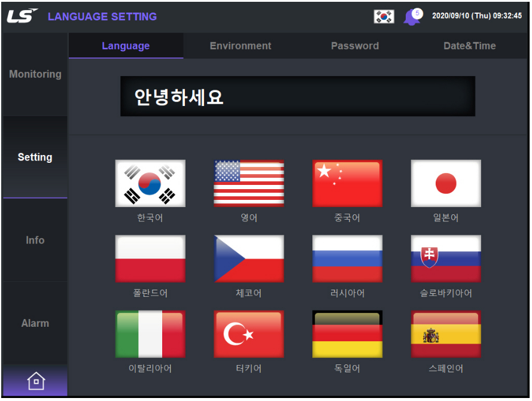This screenshot has height=401, width=532.
Task: Choose the United States flag for English
Action: [249, 184]
